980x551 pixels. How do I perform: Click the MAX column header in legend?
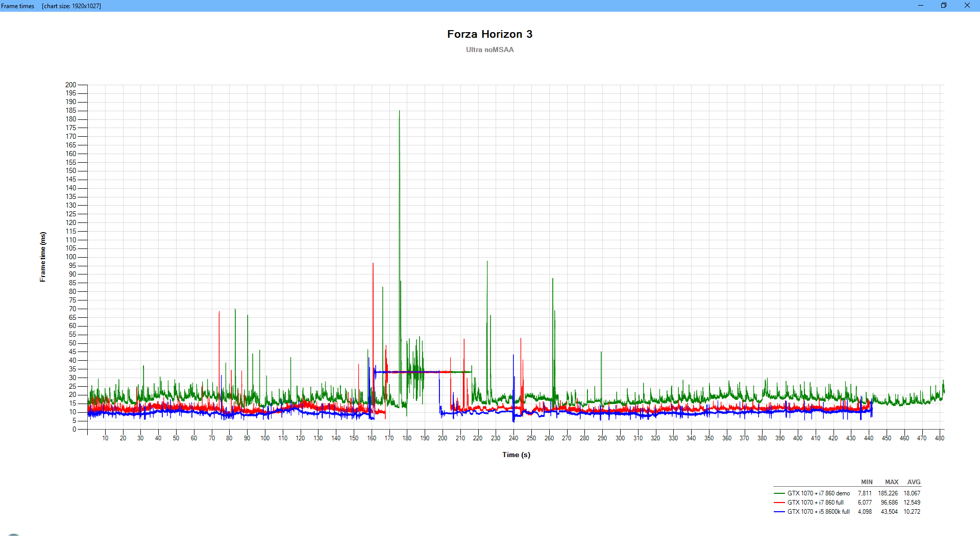[x=891, y=482]
